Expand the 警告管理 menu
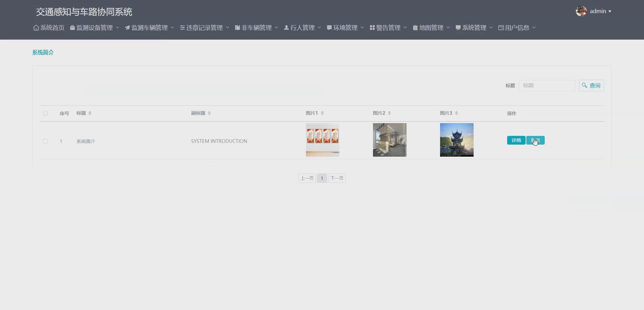 [x=388, y=28]
